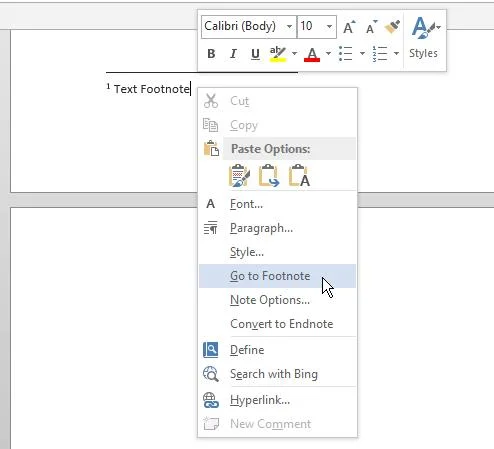Select Convert to Endnote
This screenshot has width=494, height=449.
coord(277,324)
